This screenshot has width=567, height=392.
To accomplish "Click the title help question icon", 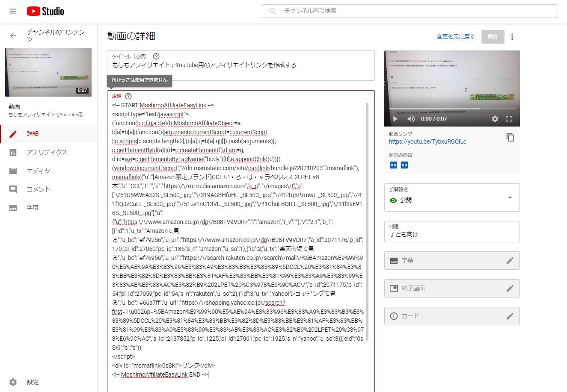I will 156,56.
